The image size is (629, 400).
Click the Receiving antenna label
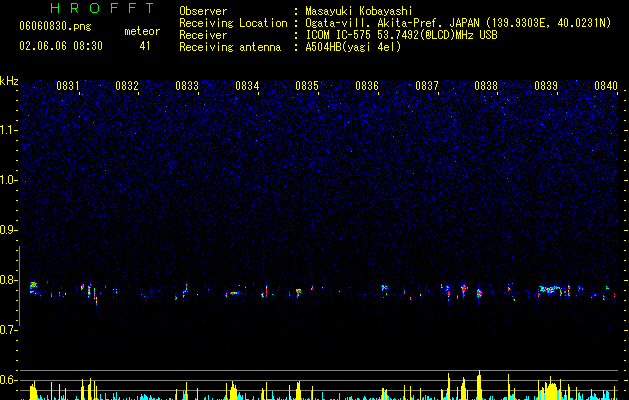pos(230,47)
